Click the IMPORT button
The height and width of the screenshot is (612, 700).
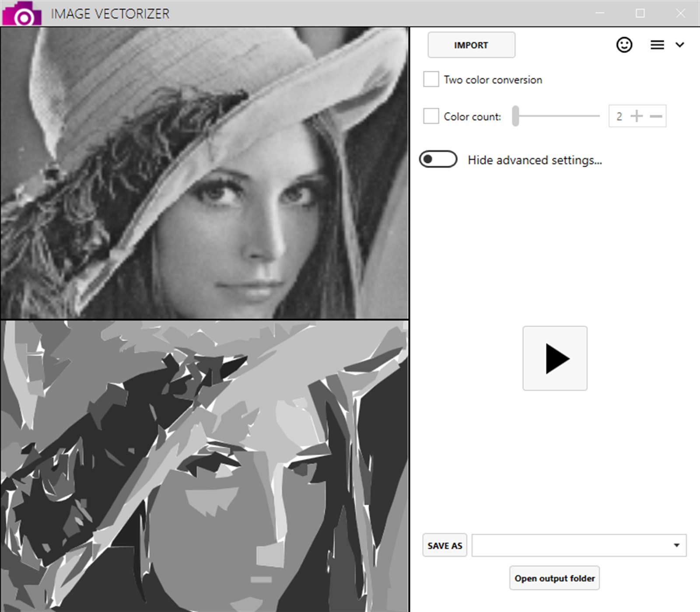coord(471,45)
